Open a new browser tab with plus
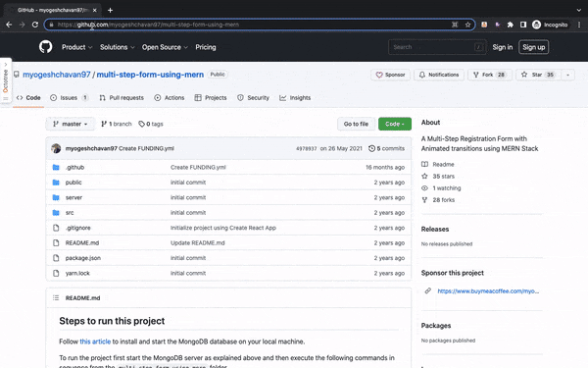This screenshot has height=368, width=588. pos(110,10)
